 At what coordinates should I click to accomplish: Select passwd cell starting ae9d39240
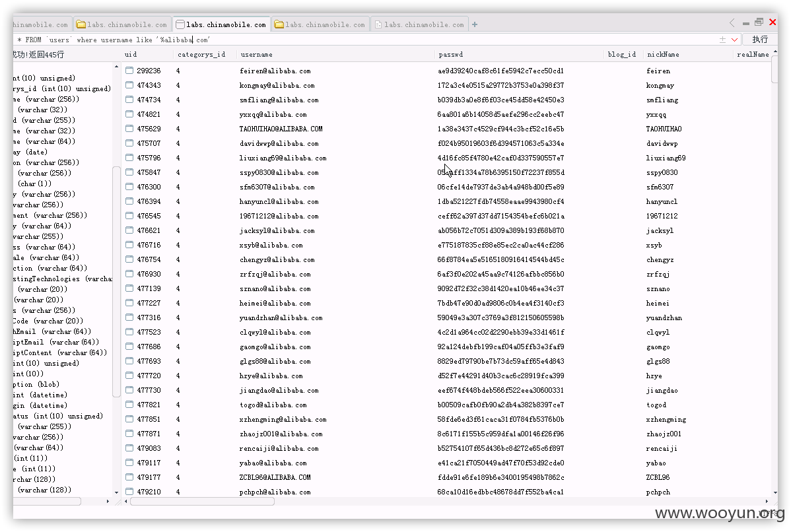pyautogui.click(x=500, y=71)
